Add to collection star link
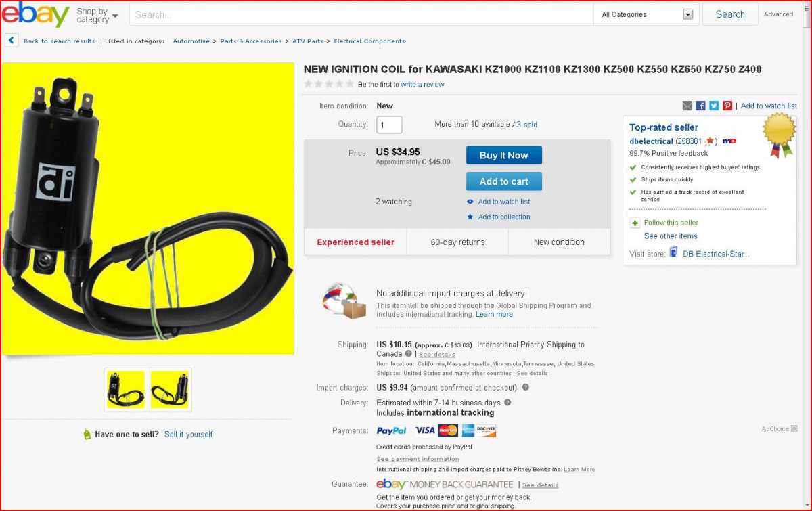Viewport: 812px width, 511px height. coord(499,217)
